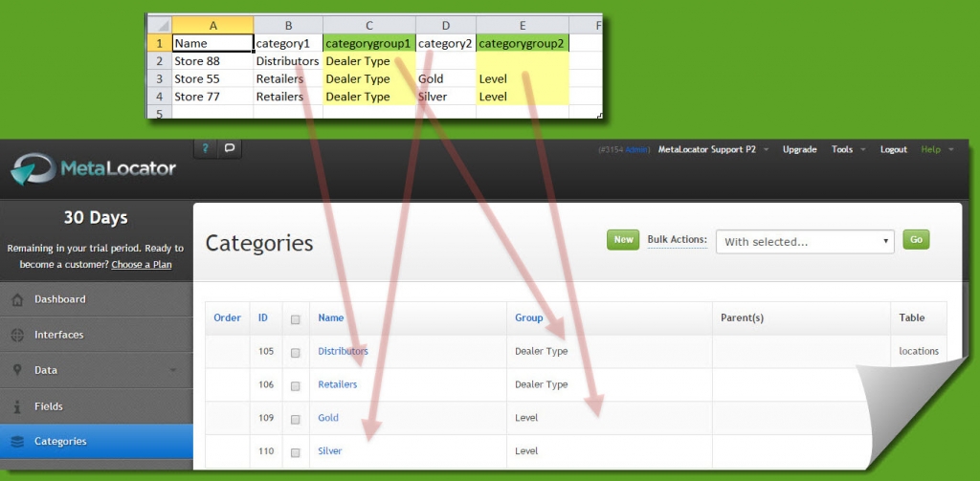Viewport: 980px width, 481px height.
Task: Open the chat bubble icon
Action: 230,148
